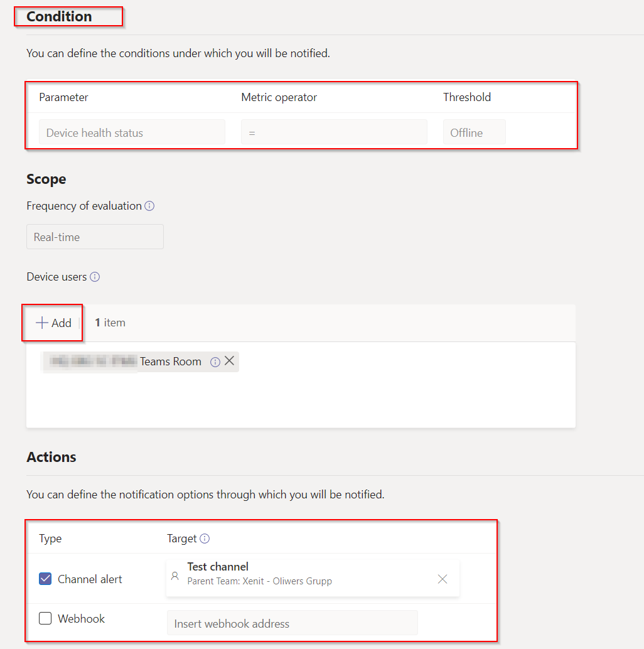644x649 pixels.
Task: Open the Metric operator equals field
Action: pos(334,132)
